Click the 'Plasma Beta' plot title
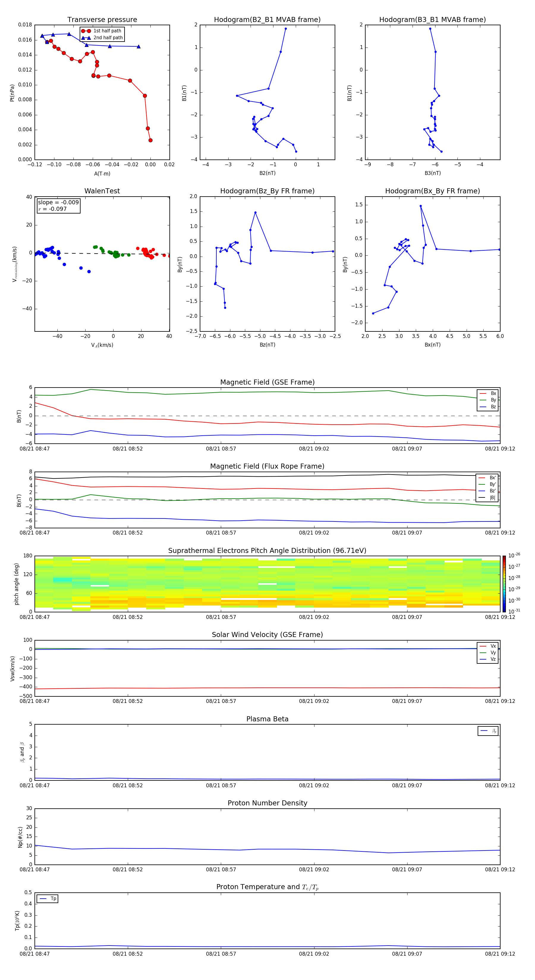535x980 pixels. [267, 719]
